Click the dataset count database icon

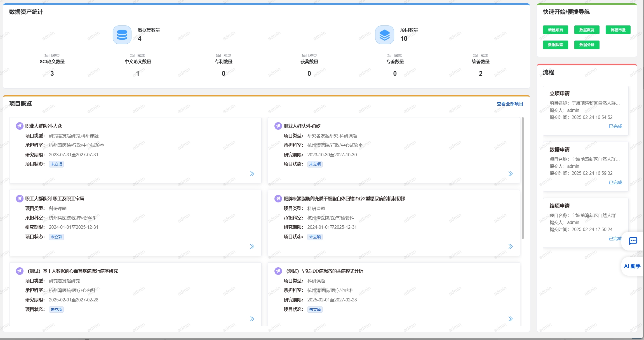(122, 35)
